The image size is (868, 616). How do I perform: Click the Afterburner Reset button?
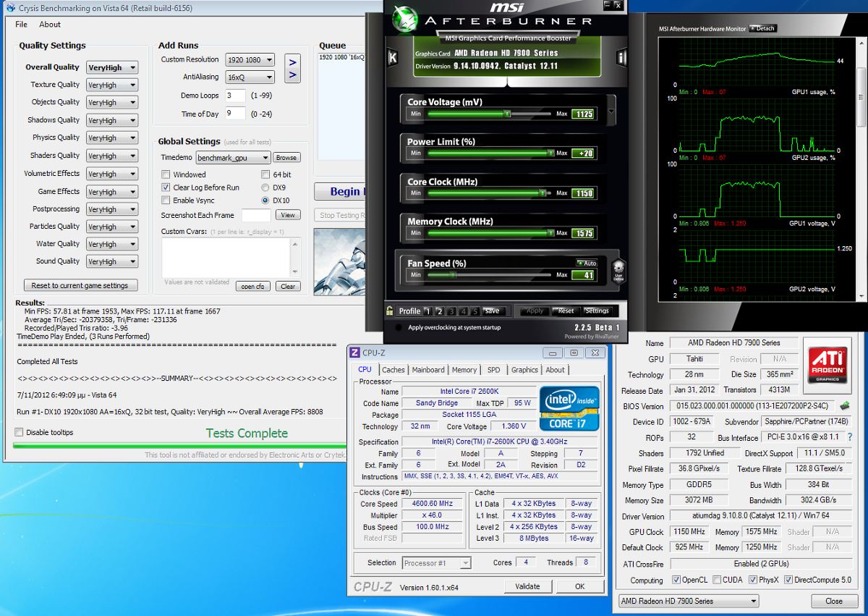(x=566, y=311)
